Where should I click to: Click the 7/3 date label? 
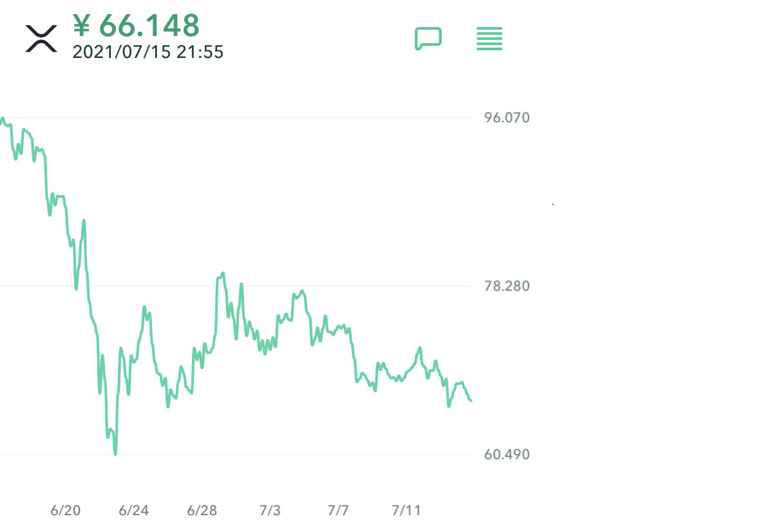point(270,511)
